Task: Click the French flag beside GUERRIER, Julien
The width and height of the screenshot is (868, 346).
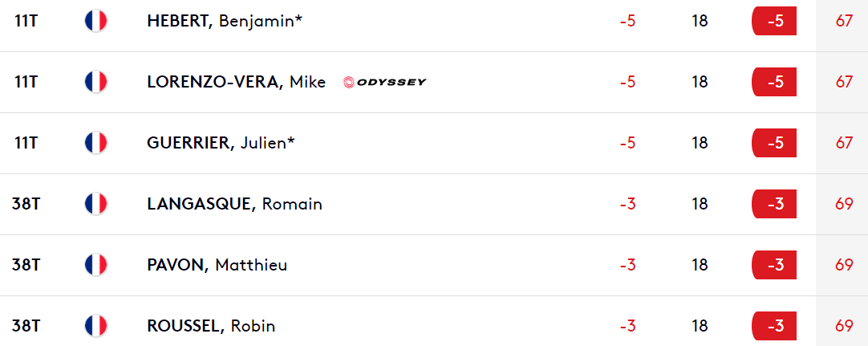Action: coord(95,143)
